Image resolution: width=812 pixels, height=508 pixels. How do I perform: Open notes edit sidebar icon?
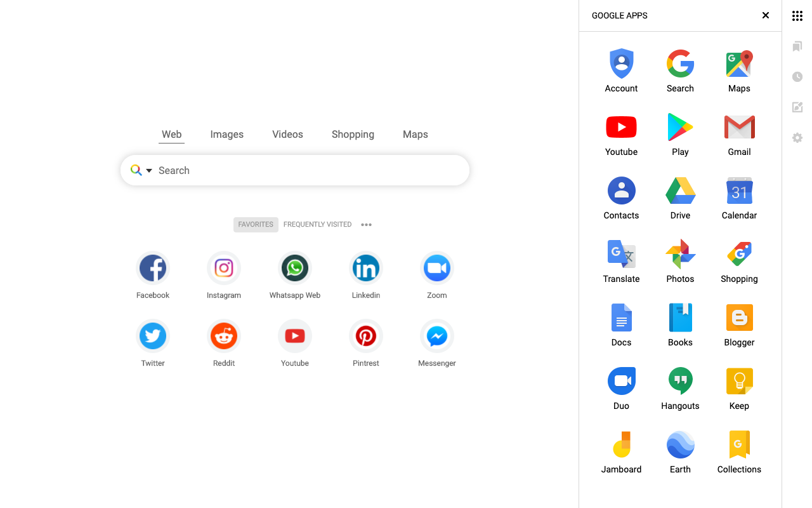pos(797,107)
